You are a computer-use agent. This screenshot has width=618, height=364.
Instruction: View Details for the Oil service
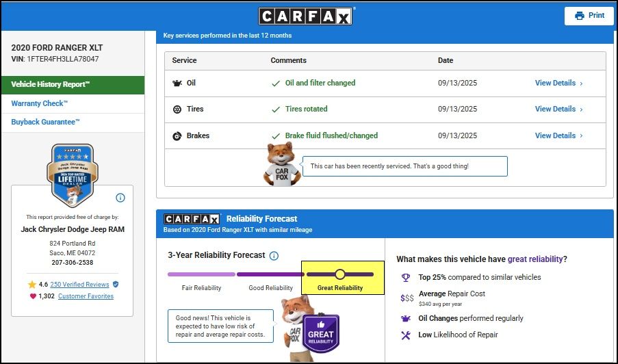coord(558,83)
